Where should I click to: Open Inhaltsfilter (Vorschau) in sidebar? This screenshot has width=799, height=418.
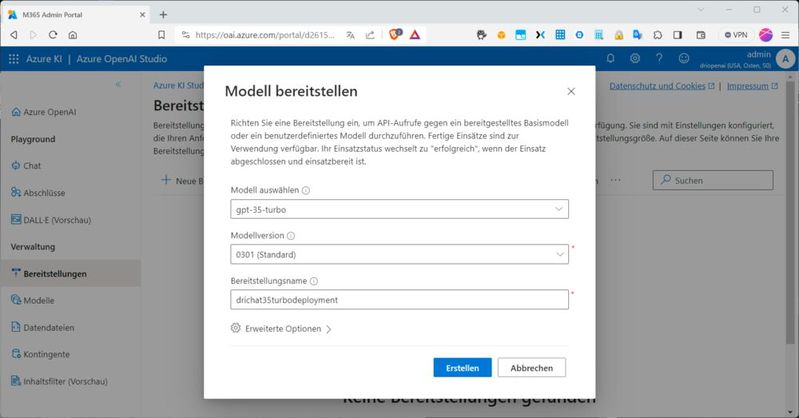coord(59,381)
